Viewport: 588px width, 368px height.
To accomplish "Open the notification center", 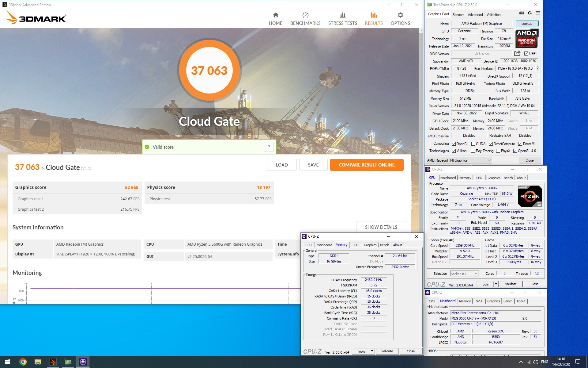I will click(x=578, y=362).
